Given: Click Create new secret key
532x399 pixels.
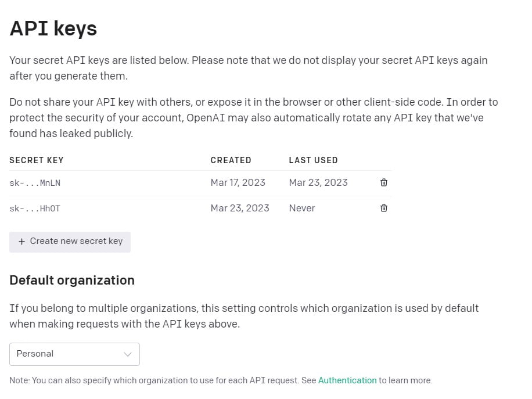Looking at the screenshot, I should coord(70,241).
